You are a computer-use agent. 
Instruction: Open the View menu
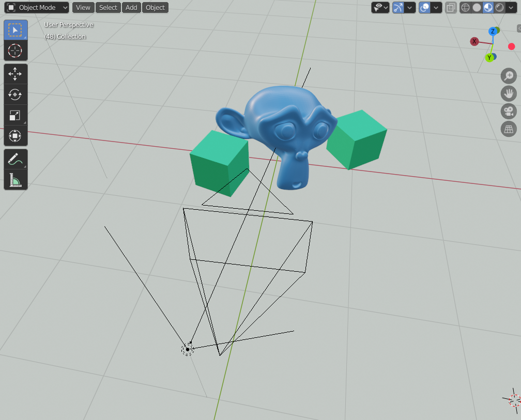83,8
